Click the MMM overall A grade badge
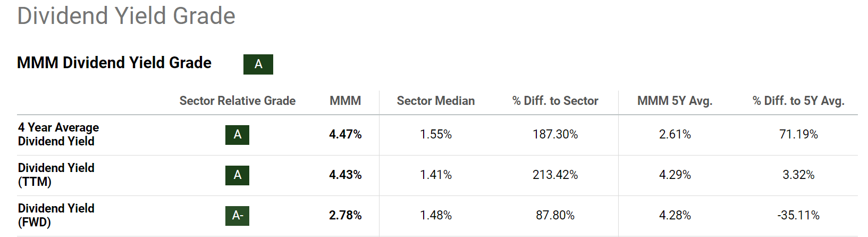This screenshot has height=237, width=868. pyautogui.click(x=258, y=64)
